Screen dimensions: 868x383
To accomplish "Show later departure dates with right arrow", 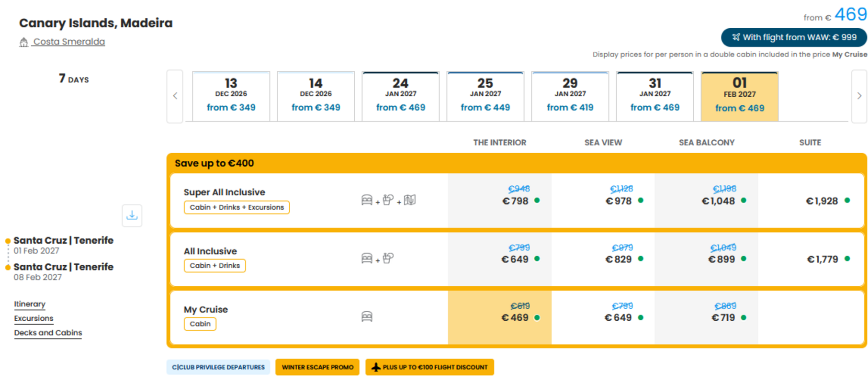I will coord(859,96).
